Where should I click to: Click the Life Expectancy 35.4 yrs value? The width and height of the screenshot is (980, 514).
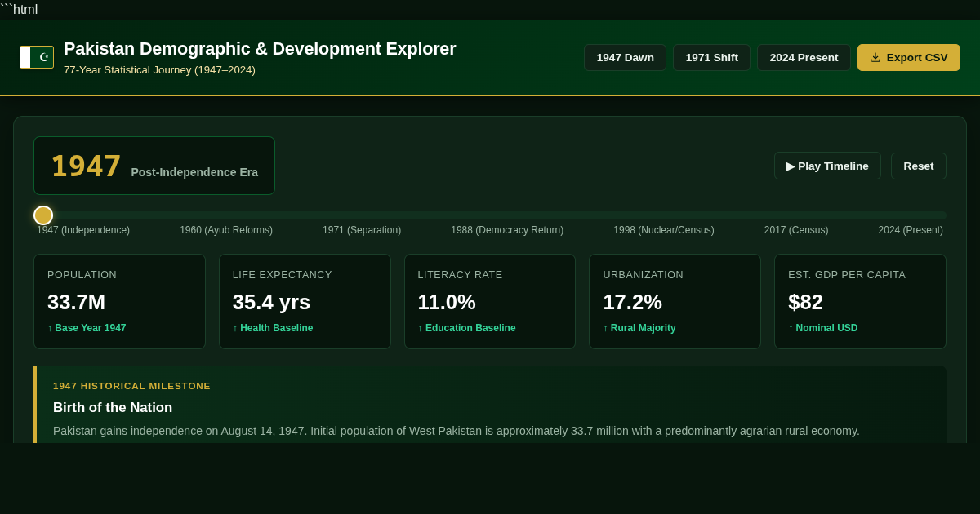pyautogui.click(x=271, y=302)
